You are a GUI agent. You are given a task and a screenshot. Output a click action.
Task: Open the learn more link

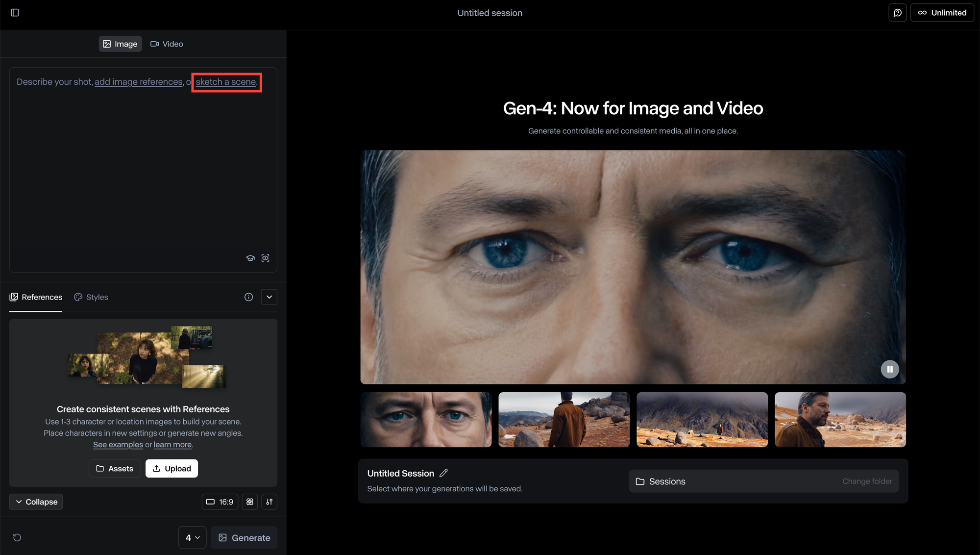(172, 445)
